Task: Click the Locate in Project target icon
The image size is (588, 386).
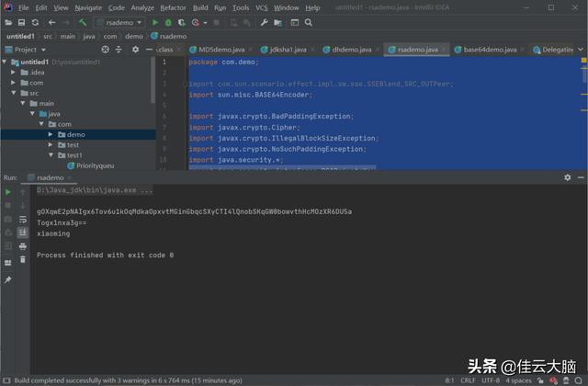Action: point(106,50)
